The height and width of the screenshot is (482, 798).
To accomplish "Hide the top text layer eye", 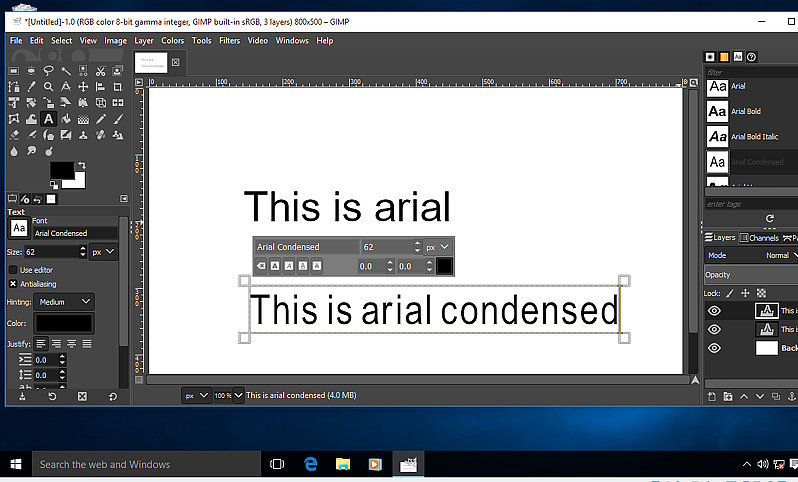I will coord(714,310).
